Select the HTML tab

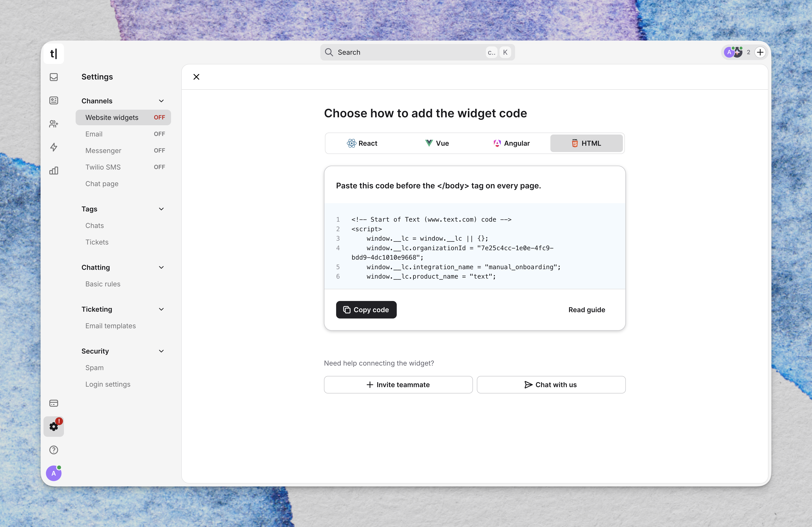pos(587,143)
